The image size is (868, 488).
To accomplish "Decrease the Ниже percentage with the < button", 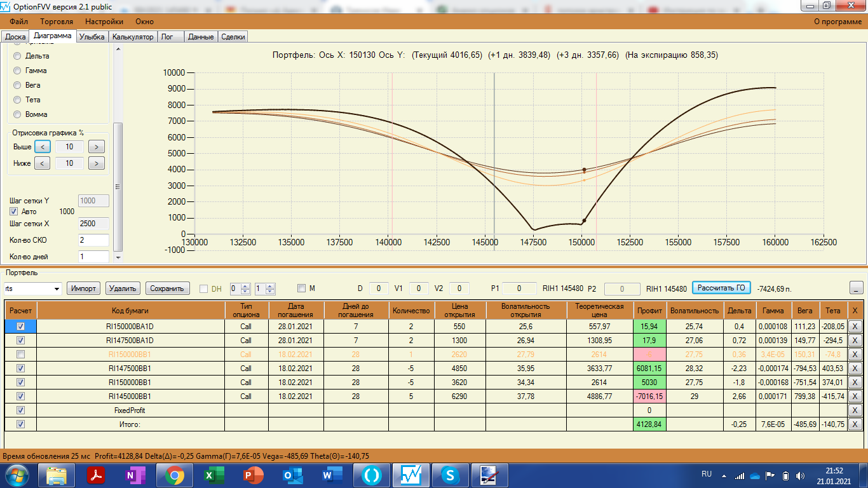I will [42, 163].
